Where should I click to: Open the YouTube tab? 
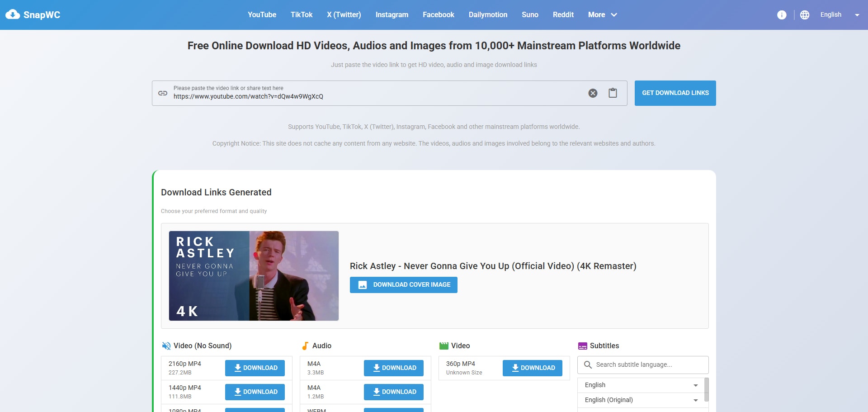[262, 15]
